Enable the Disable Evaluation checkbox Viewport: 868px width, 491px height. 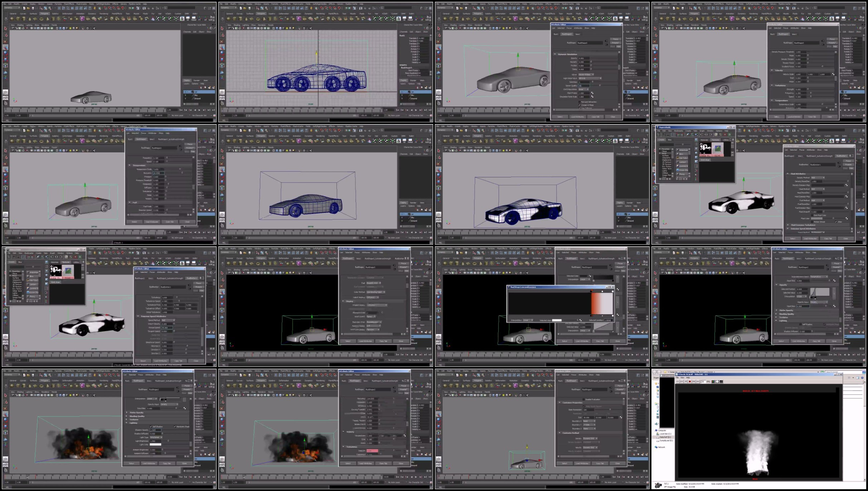pyautogui.click(x=584, y=399)
